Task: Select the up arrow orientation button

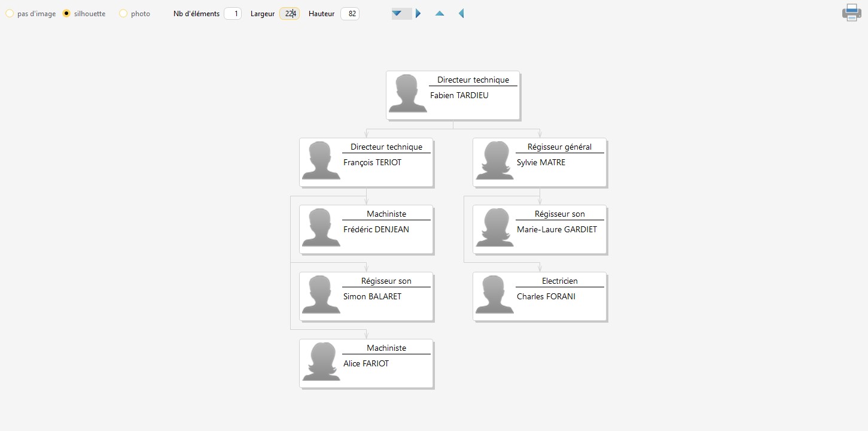Action: tap(440, 13)
